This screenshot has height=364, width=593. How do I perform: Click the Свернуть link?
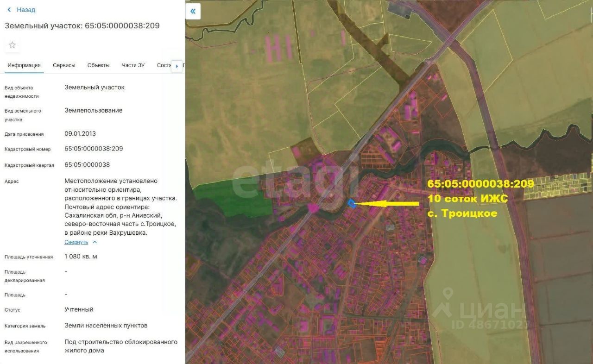(76, 242)
